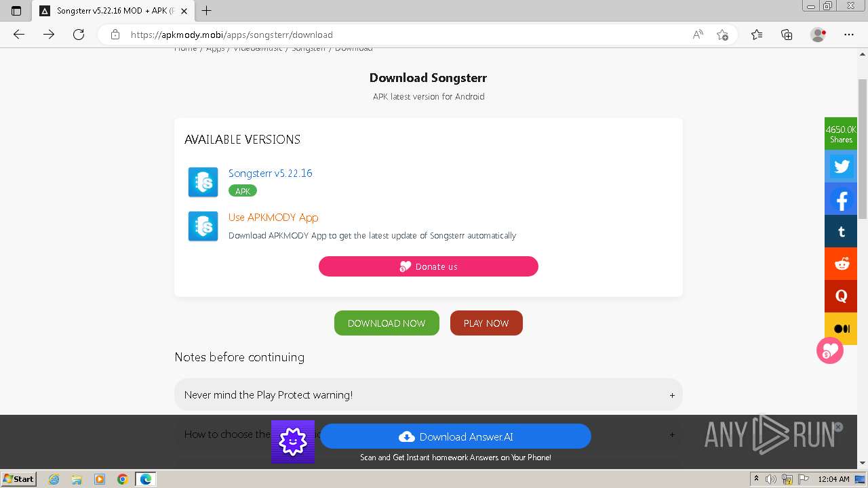The height and width of the screenshot is (488, 868).
Task: Open the Edge profile menu
Action: click(818, 35)
